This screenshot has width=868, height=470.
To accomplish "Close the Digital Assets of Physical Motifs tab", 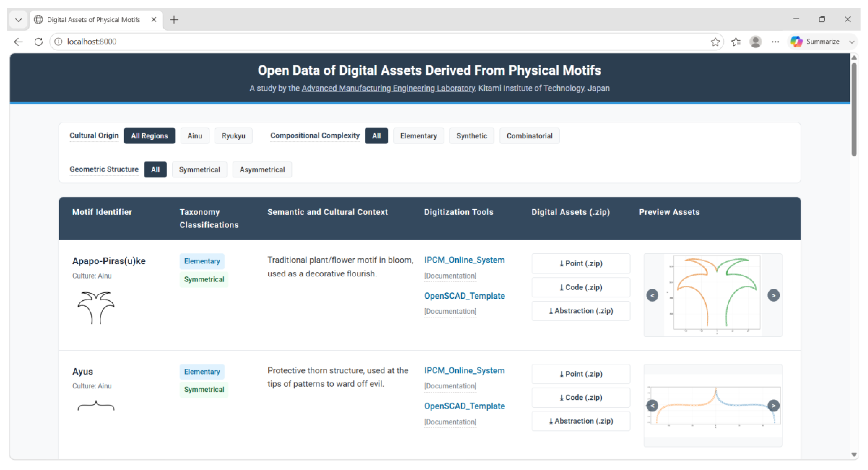I will coord(154,19).
